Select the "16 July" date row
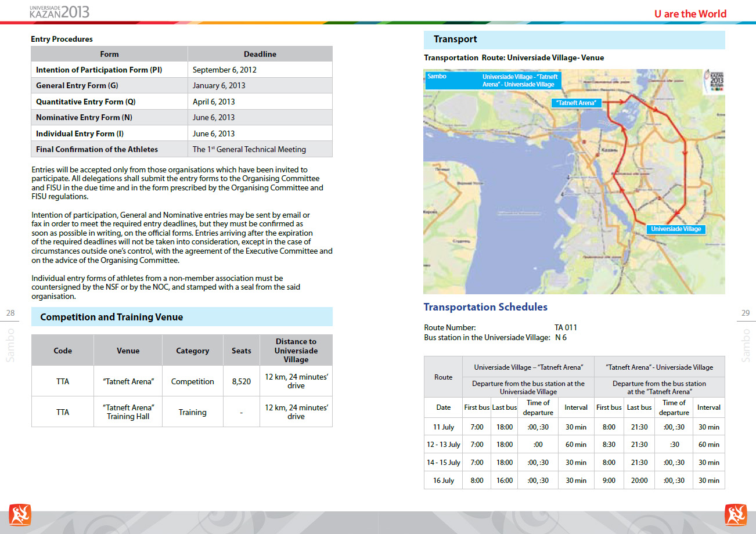The image size is (756, 534). 574,481
